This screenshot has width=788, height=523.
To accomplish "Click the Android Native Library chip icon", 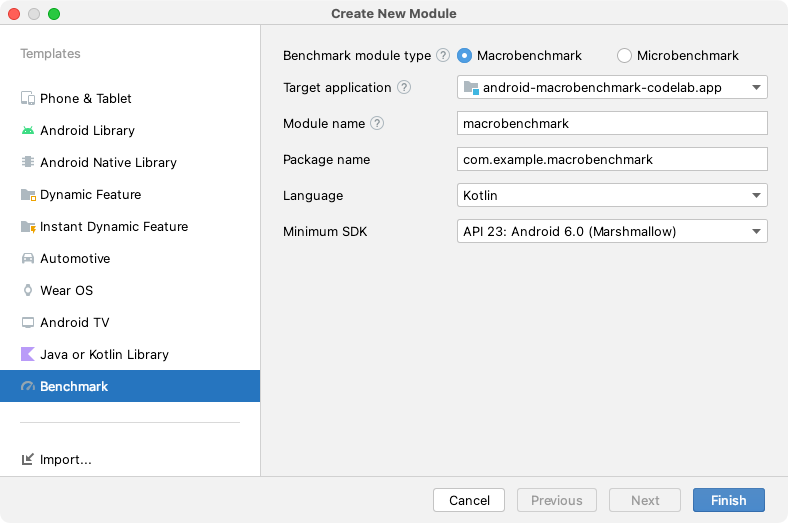I will (28, 163).
